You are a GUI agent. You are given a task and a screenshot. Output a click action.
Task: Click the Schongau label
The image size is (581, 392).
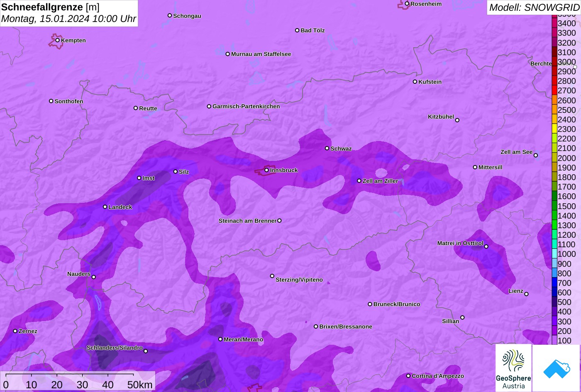click(x=187, y=16)
